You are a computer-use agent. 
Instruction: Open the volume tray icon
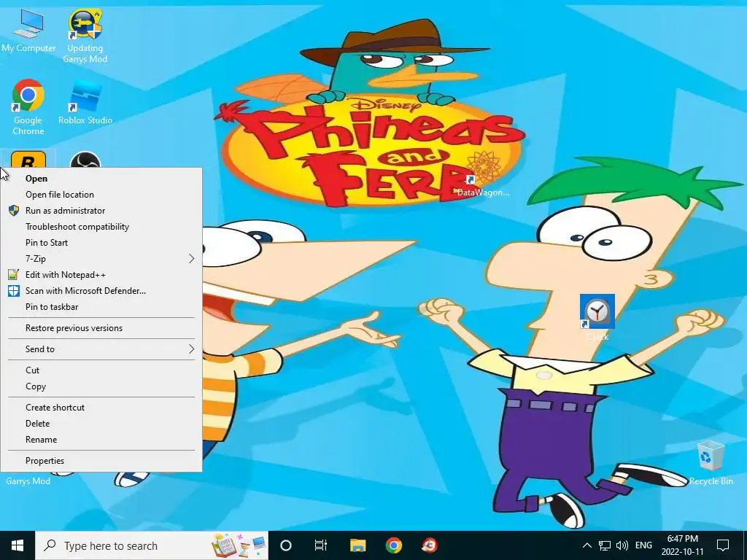tap(622, 545)
